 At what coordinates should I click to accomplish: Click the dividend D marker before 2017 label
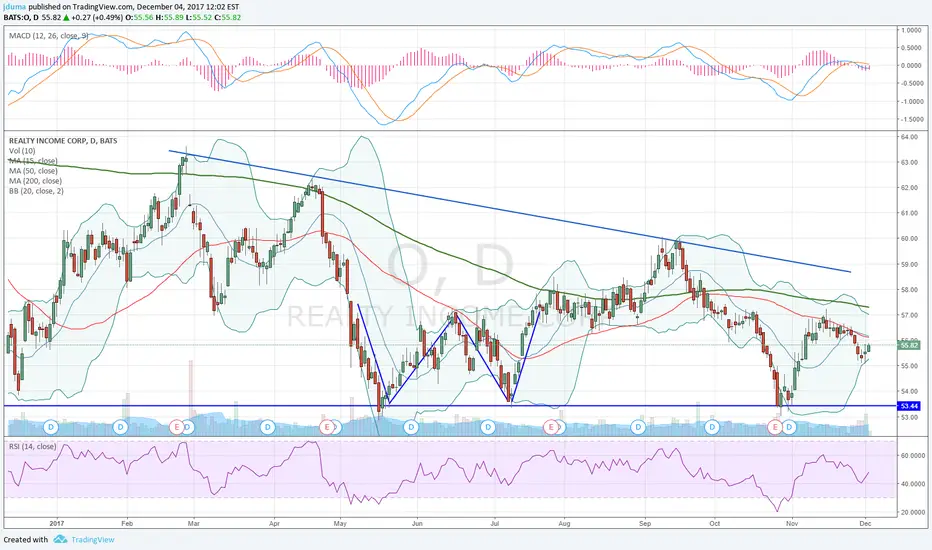pos(51,427)
